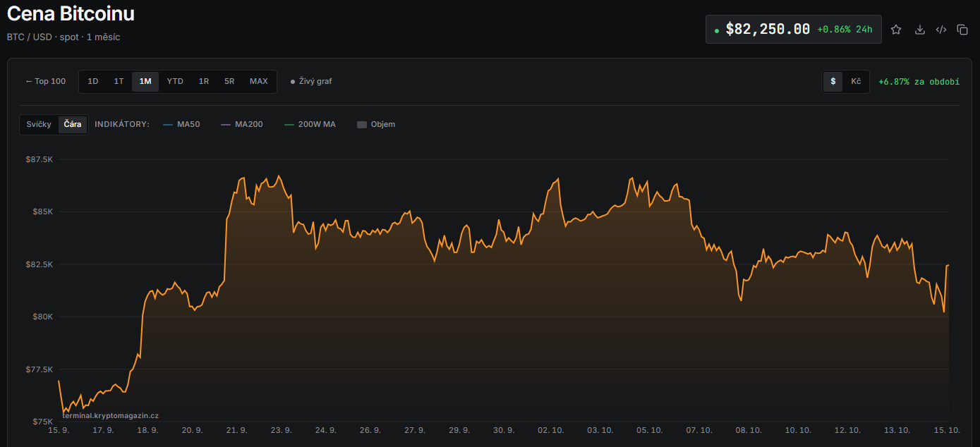
Task: Click the $87.5K axis label
Action: click(39, 160)
